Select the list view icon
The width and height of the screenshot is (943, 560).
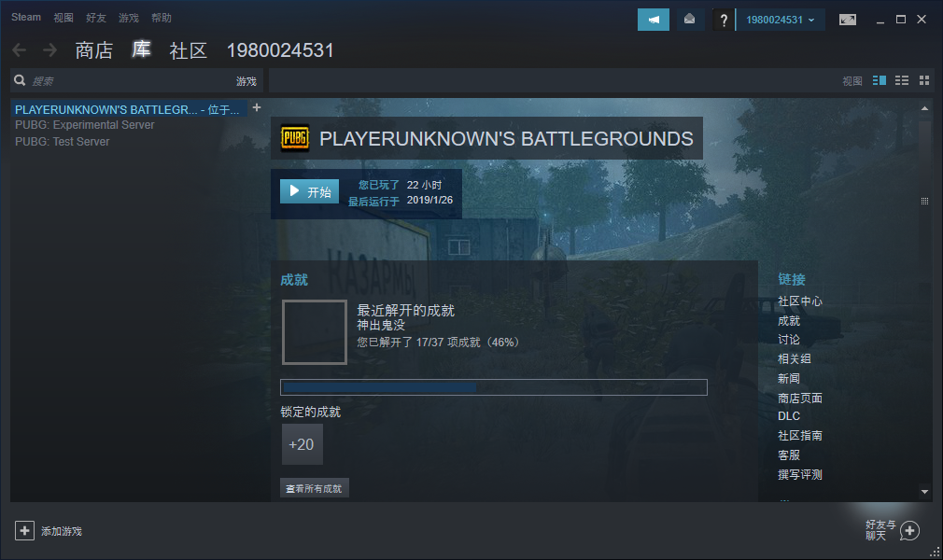tap(902, 80)
